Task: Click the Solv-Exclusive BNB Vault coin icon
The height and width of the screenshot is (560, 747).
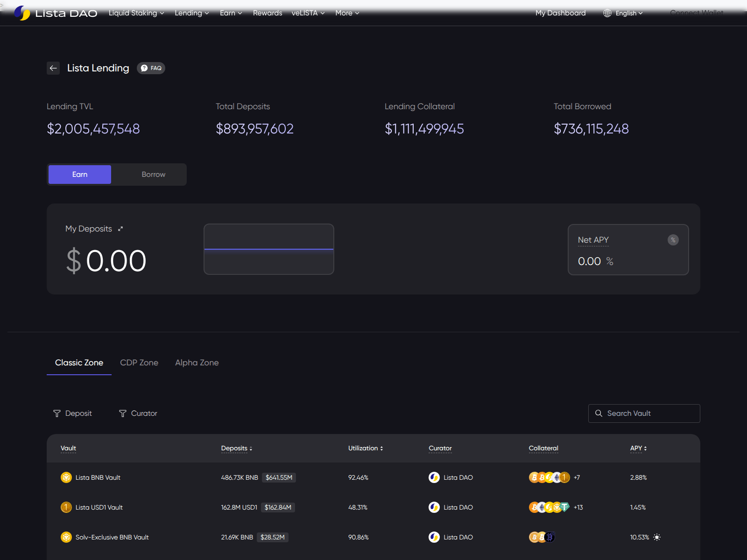Action: pos(66,537)
